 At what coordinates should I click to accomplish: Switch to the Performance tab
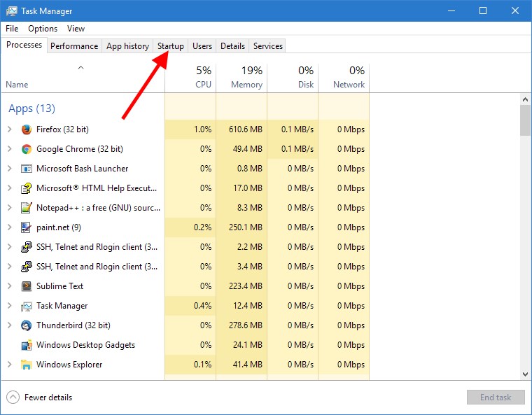pyautogui.click(x=74, y=46)
